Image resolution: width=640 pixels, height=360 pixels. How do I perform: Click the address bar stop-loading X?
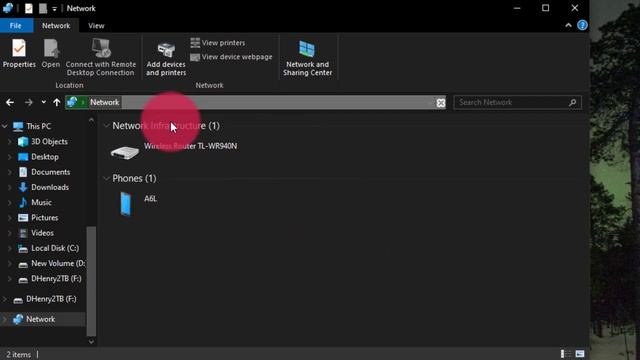point(440,103)
